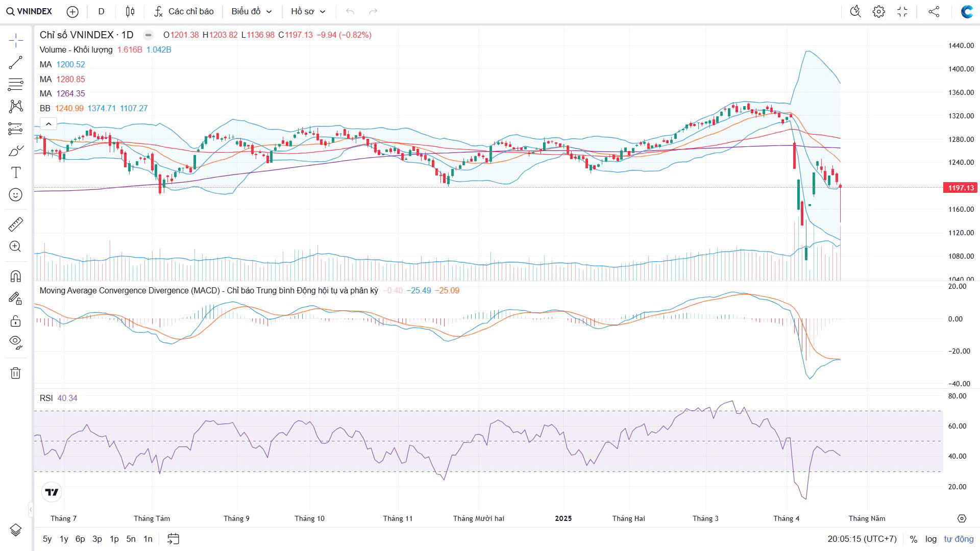This screenshot has height=551, width=980.
Task: Choose the brush drawing tool
Action: point(16,151)
